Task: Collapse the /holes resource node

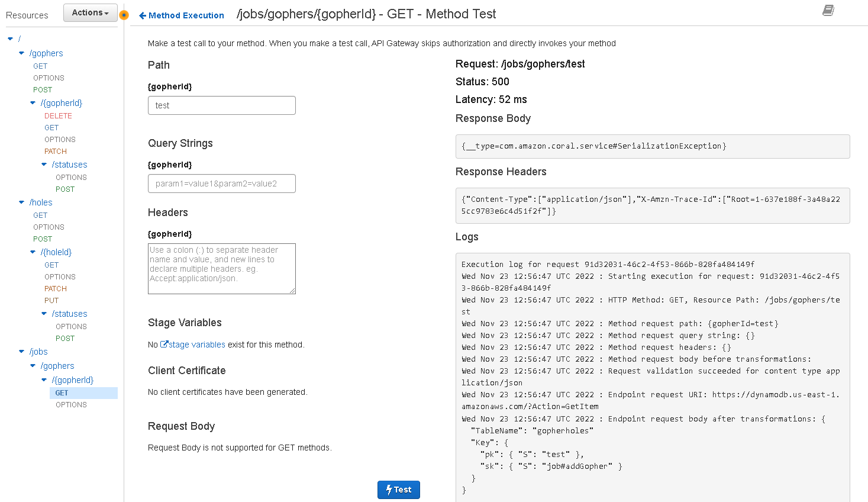Action: tap(22, 202)
